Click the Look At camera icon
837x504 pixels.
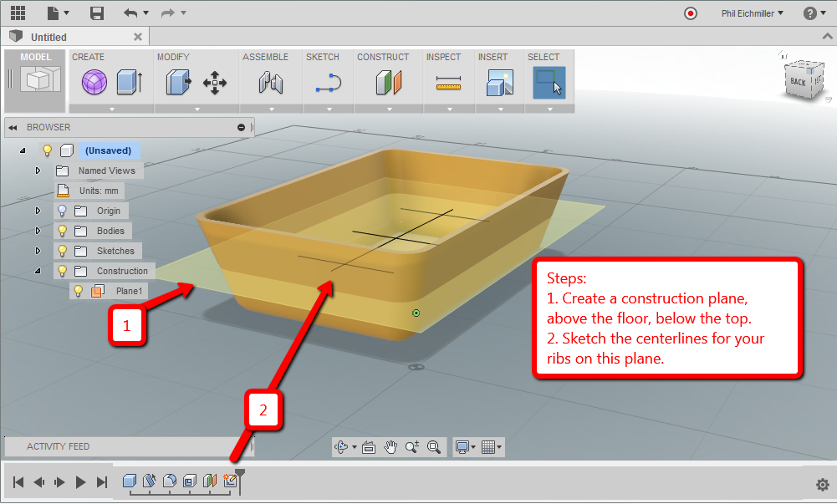(369, 447)
